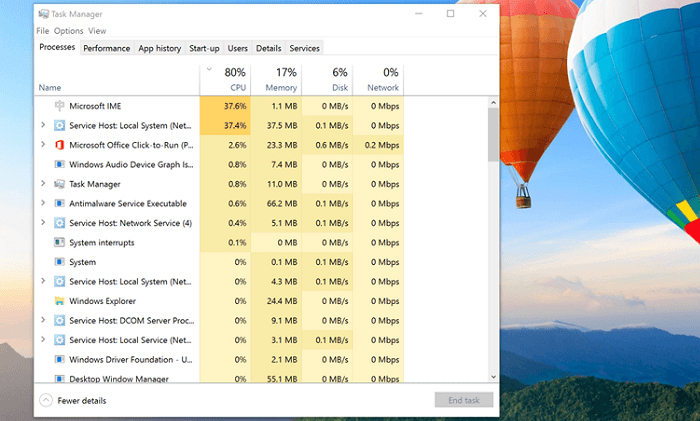Click the 23.3 MB memory cell
Image resolution: width=700 pixels, height=421 pixels.
276,145
